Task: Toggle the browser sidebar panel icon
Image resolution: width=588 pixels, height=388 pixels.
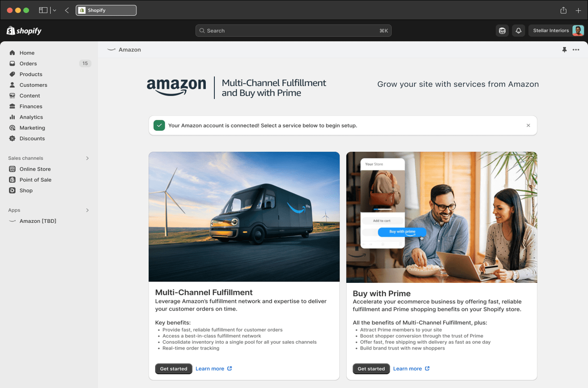Action: coord(43,10)
